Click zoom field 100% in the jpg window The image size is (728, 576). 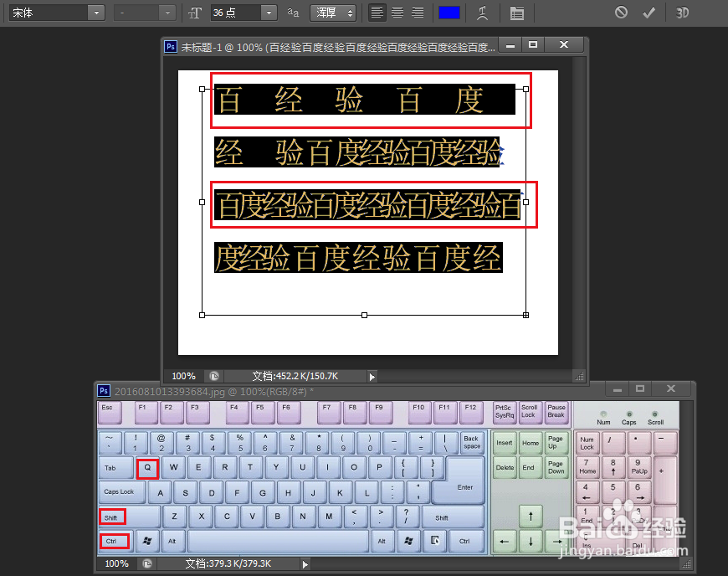116,564
